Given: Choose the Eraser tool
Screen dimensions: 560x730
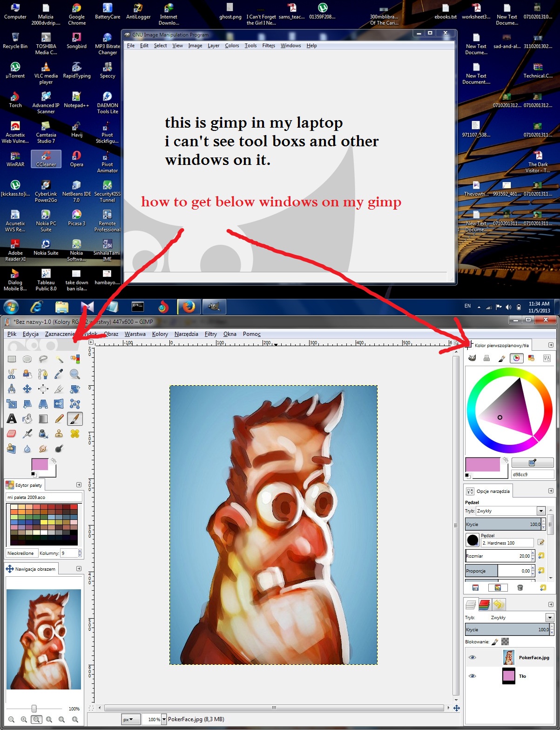Looking at the screenshot, I should [12, 433].
